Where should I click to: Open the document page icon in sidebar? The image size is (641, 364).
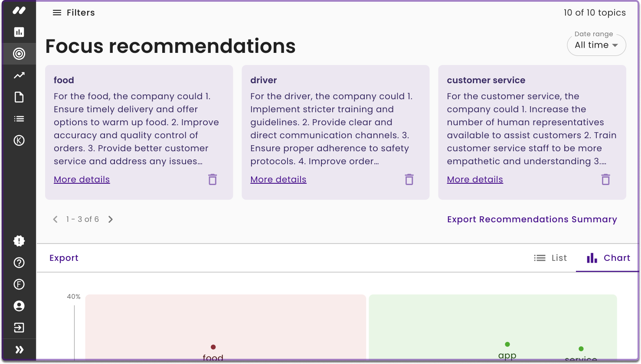[x=19, y=97]
